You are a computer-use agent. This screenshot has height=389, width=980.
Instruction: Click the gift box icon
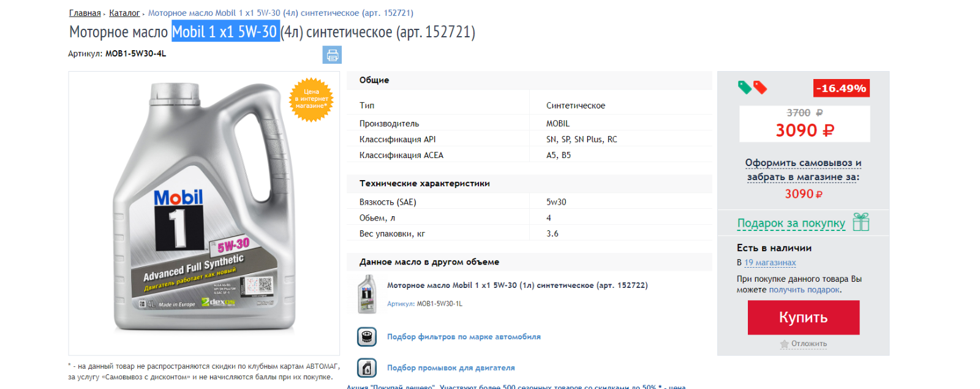coord(861,222)
